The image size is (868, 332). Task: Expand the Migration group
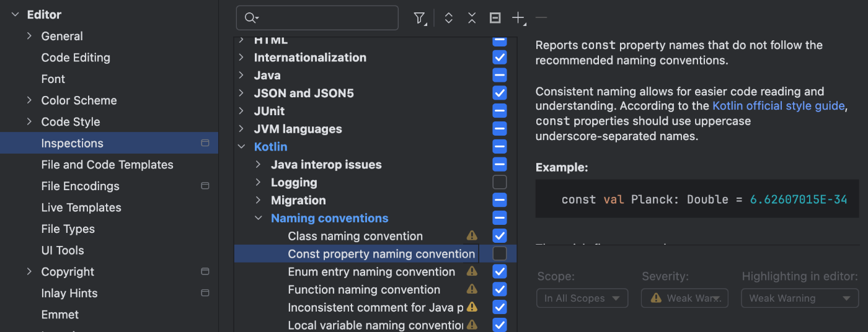(x=259, y=200)
